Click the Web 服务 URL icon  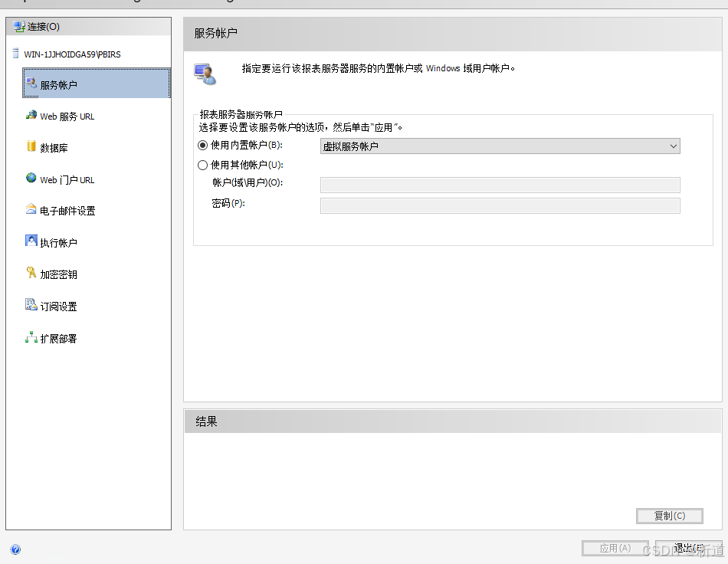pyautogui.click(x=31, y=116)
